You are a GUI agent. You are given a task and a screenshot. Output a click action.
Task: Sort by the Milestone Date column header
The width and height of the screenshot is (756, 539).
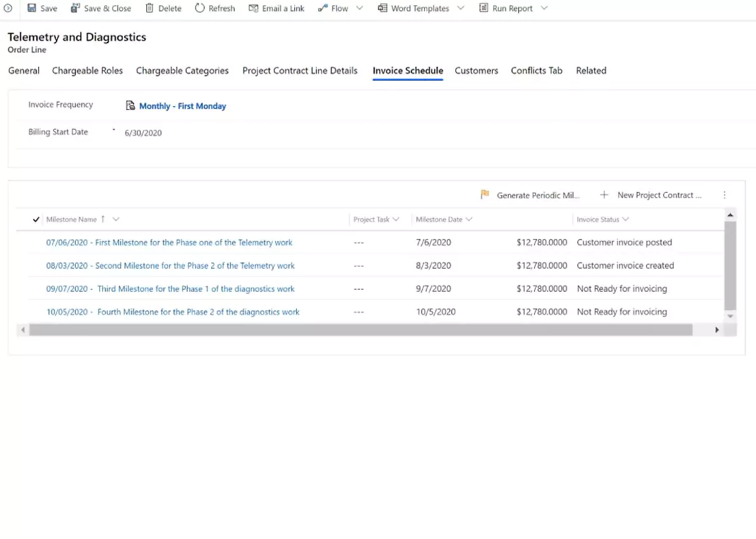click(439, 219)
